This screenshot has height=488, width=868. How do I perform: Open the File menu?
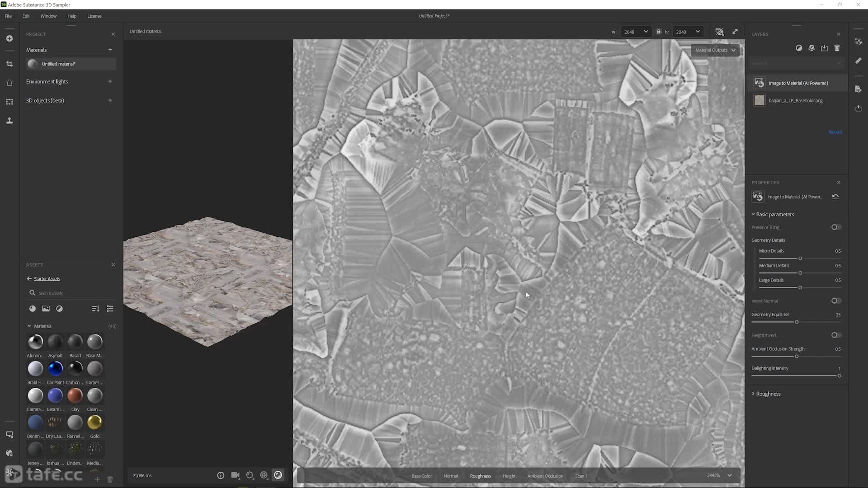tap(8, 16)
